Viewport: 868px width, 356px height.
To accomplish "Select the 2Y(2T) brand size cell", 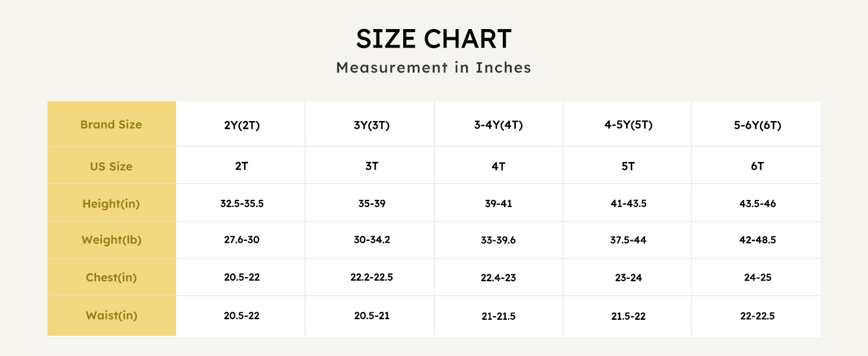I will 241,125.
